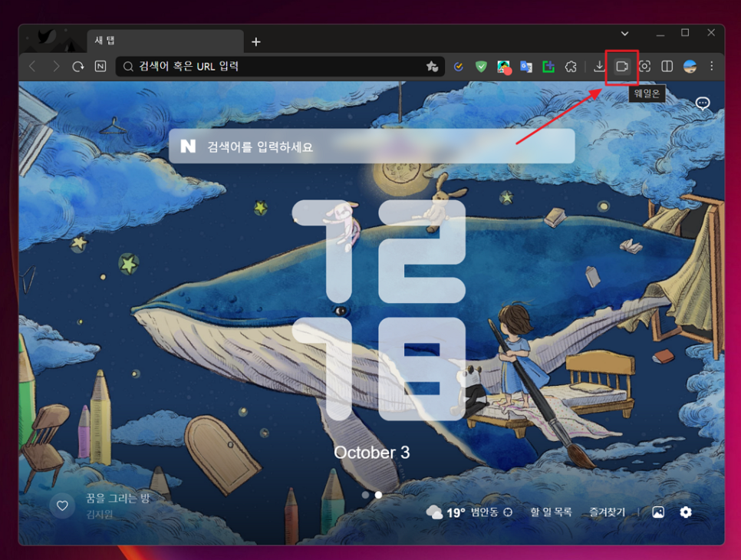741x560 pixels.
Task: Open 할 일 목록 to-do list
Action: pos(551,512)
